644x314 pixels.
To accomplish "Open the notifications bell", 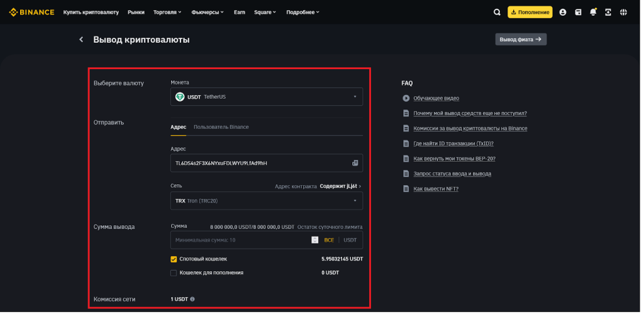I will 593,12.
